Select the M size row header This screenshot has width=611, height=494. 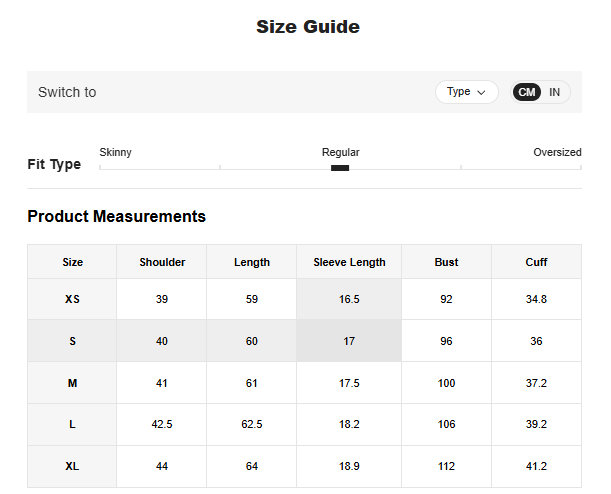click(x=72, y=383)
